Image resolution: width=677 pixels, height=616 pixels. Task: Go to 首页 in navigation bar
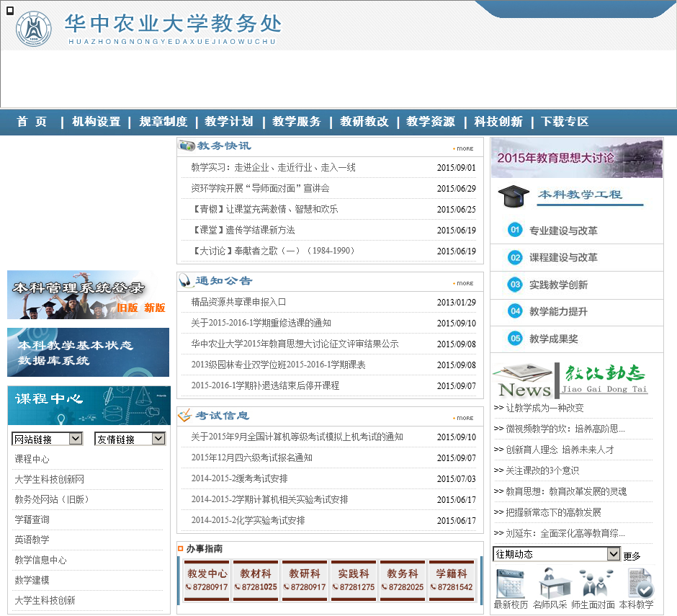(x=32, y=122)
